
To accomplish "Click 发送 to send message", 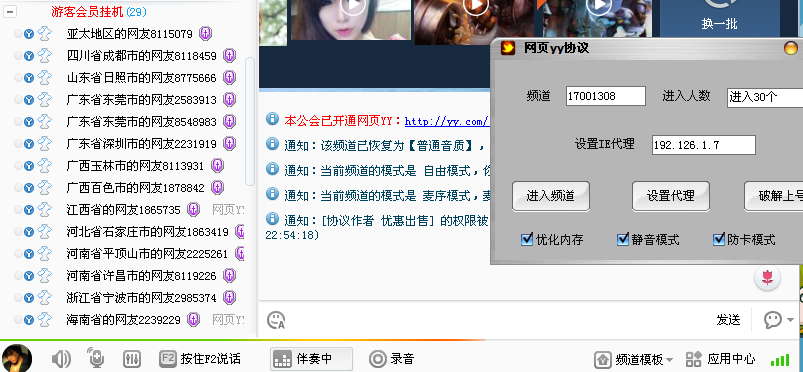I will pyautogui.click(x=728, y=320).
